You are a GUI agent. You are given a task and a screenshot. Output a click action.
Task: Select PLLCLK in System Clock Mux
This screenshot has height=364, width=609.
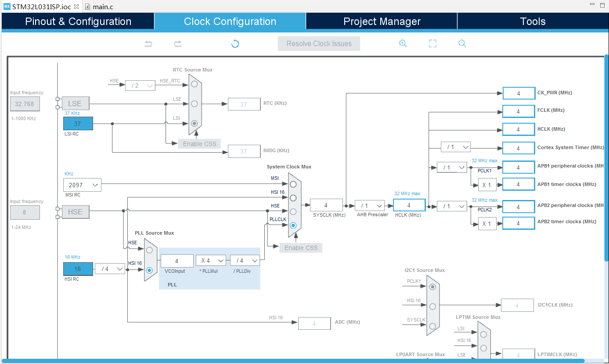(293, 225)
